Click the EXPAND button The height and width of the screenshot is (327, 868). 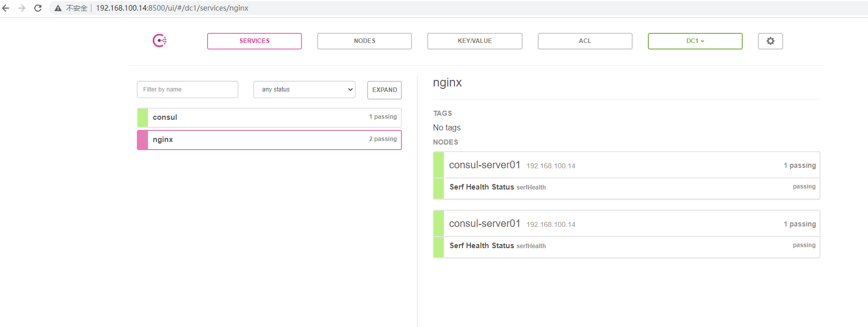384,90
